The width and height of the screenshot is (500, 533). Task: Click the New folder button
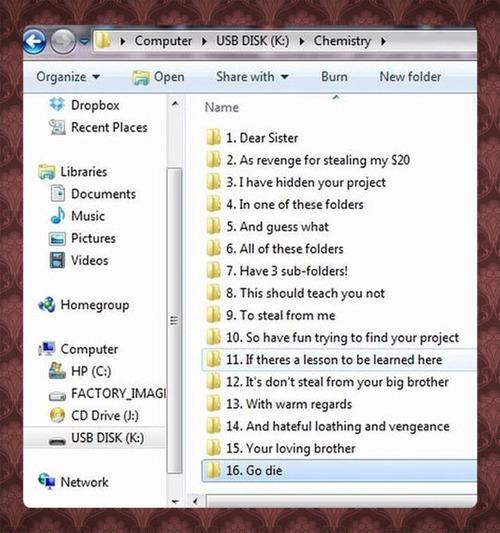(410, 77)
